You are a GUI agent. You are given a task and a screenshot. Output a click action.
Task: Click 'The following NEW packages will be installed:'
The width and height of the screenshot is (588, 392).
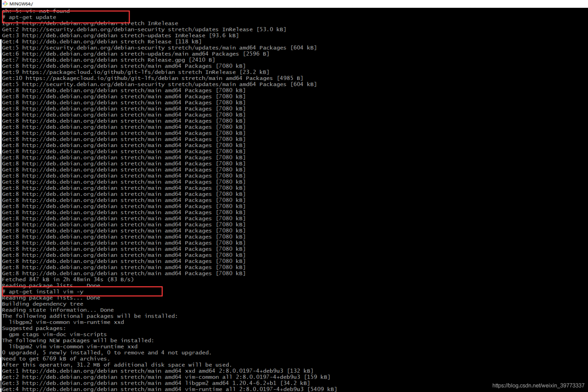click(x=78, y=341)
